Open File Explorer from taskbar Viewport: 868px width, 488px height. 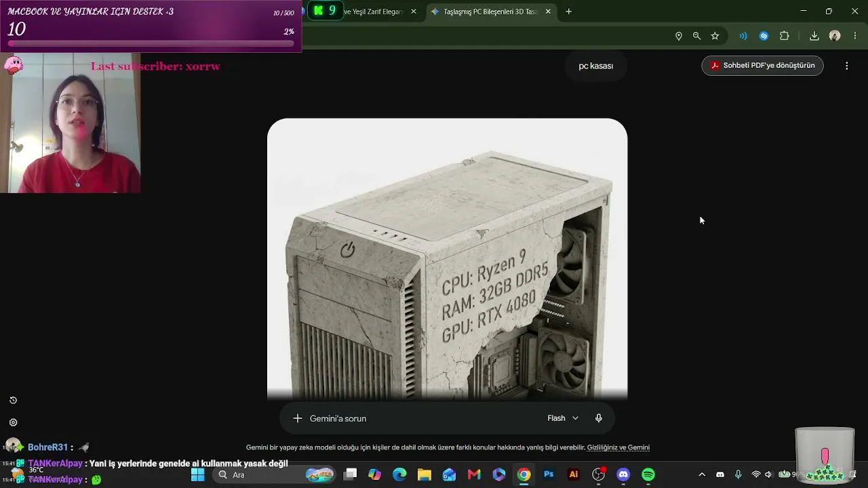(x=425, y=474)
